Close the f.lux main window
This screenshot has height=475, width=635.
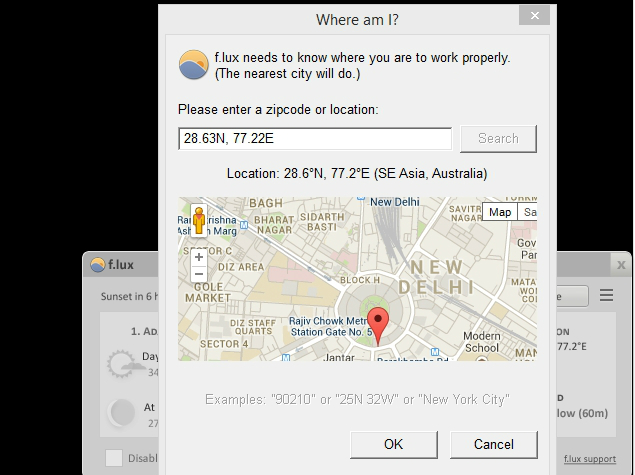point(621,265)
